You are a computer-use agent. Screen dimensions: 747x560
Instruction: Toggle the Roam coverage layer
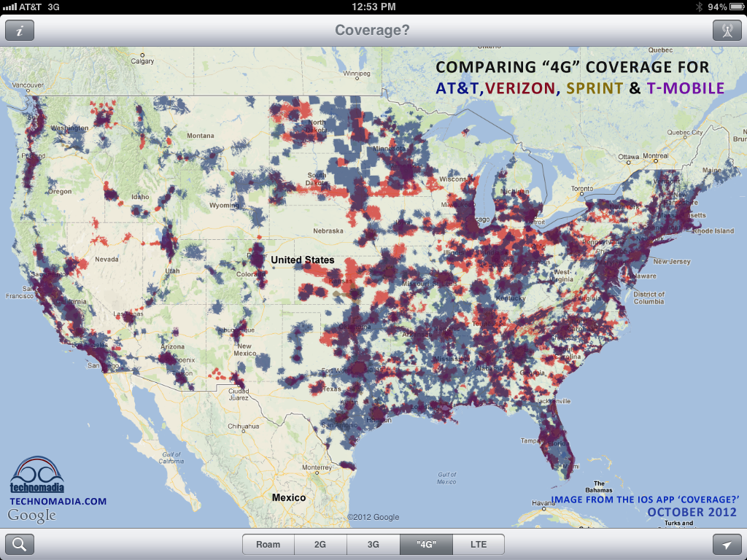coord(268,545)
